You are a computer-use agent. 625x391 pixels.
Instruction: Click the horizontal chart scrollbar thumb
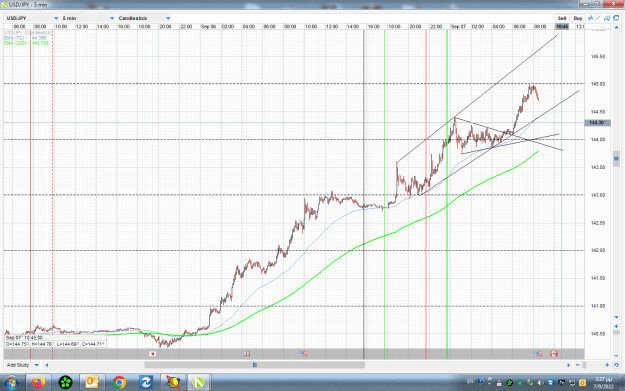point(255,365)
